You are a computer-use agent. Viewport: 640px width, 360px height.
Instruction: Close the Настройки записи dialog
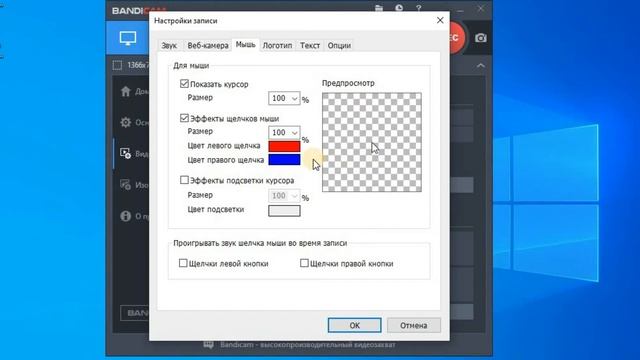point(440,20)
